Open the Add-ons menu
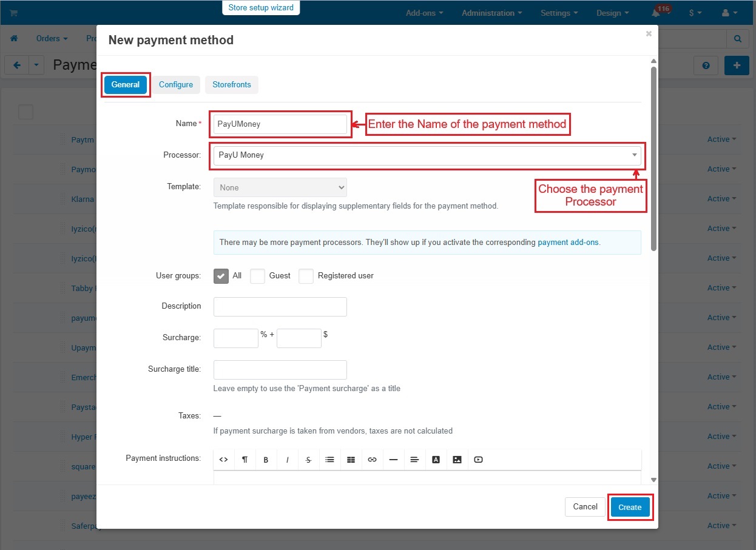The image size is (756, 550). tap(424, 13)
